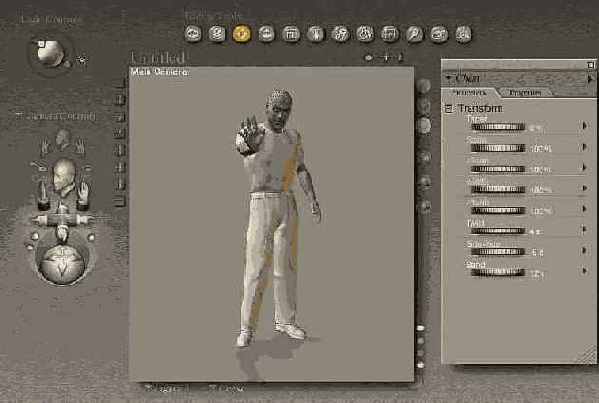Viewport: 599px width, 403px height.
Task: Open the parameter palette menu arrow
Action: [x=590, y=79]
